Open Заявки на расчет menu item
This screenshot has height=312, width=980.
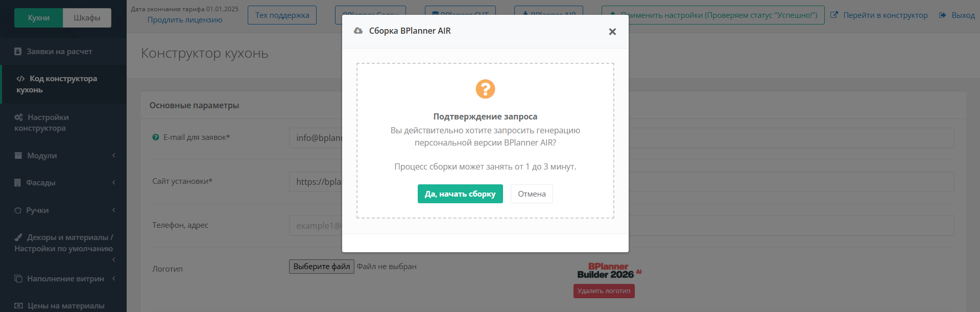pos(63,52)
